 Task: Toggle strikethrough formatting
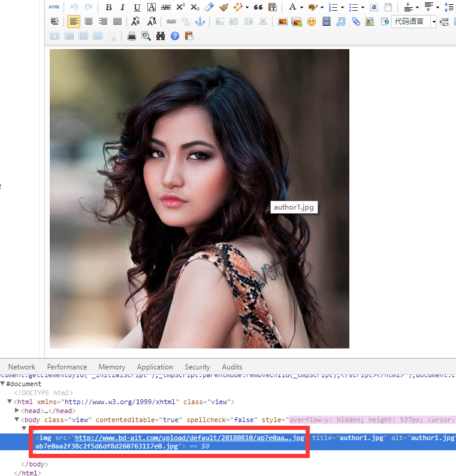click(x=166, y=7)
